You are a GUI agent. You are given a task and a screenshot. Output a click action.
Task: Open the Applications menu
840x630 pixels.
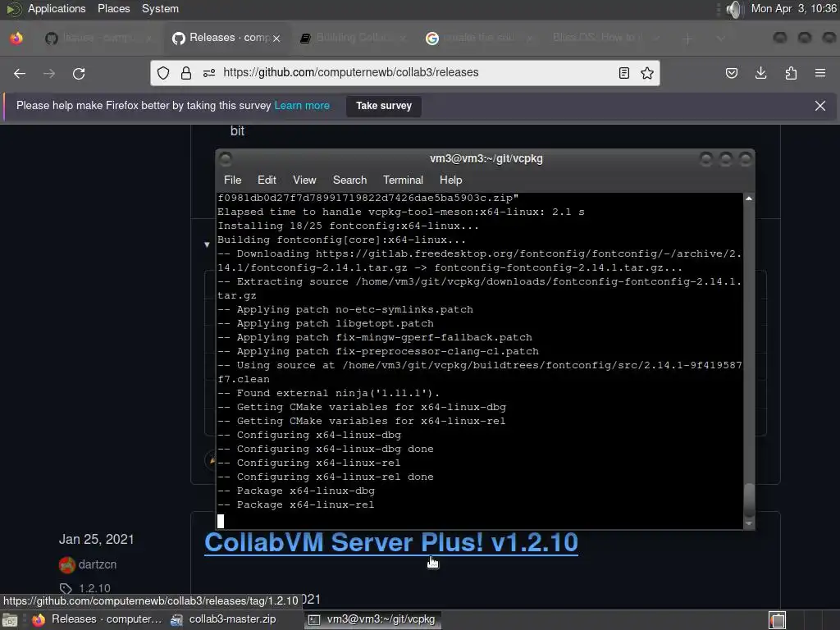tap(57, 9)
